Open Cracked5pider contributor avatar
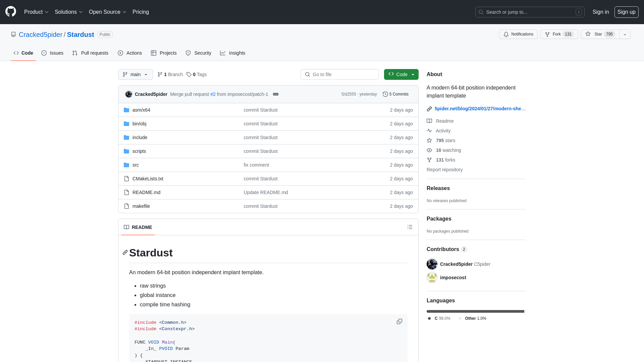Viewport: 644px width, 362px height. 432,264
